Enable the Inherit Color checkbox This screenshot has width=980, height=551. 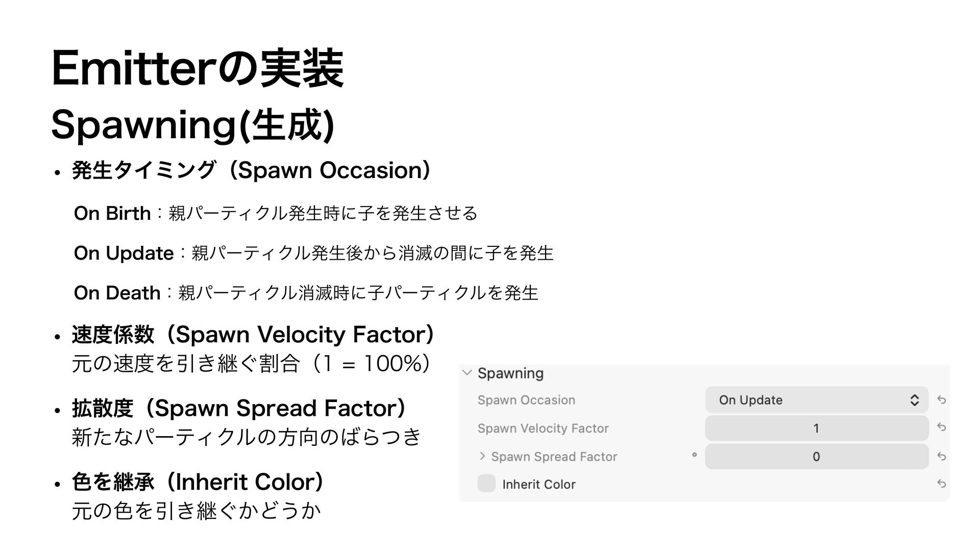click(x=486, y=483)
